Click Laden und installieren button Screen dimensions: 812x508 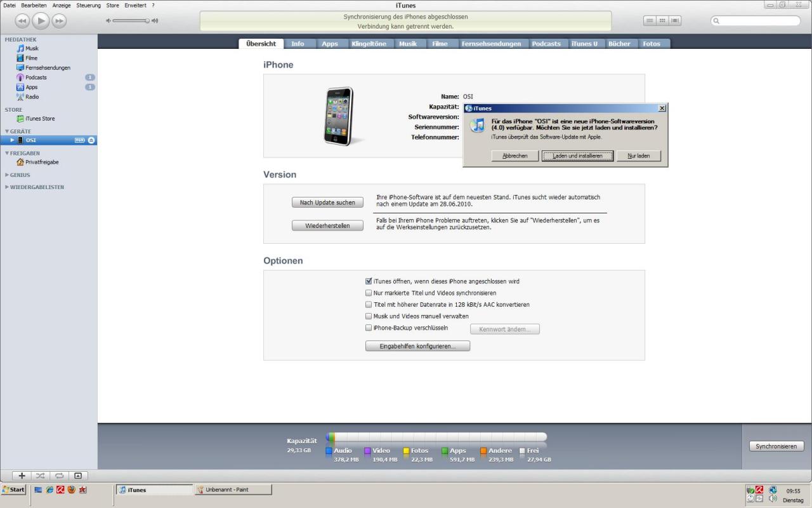point(577,156)
